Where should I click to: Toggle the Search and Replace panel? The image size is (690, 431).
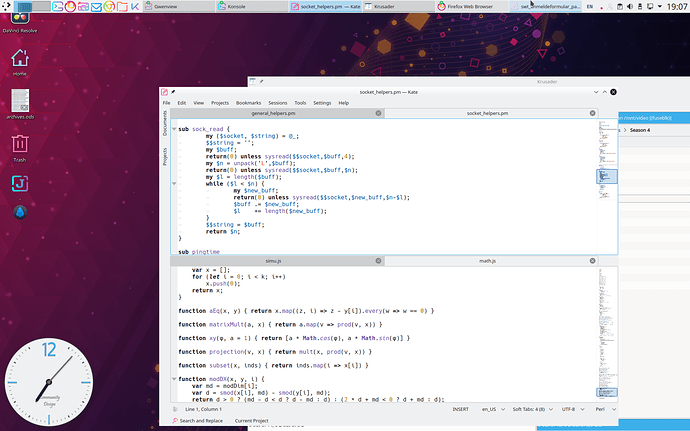tap(198, 420)
